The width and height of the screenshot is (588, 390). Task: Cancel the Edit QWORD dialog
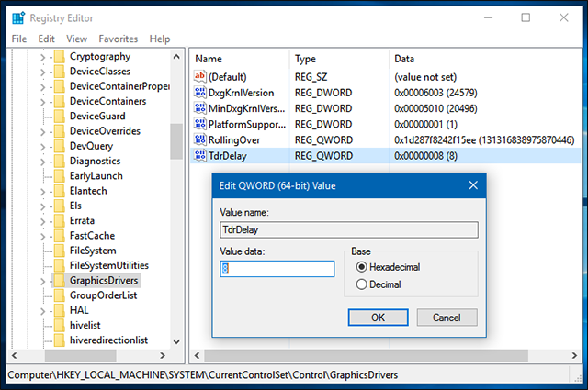point(447,318)
